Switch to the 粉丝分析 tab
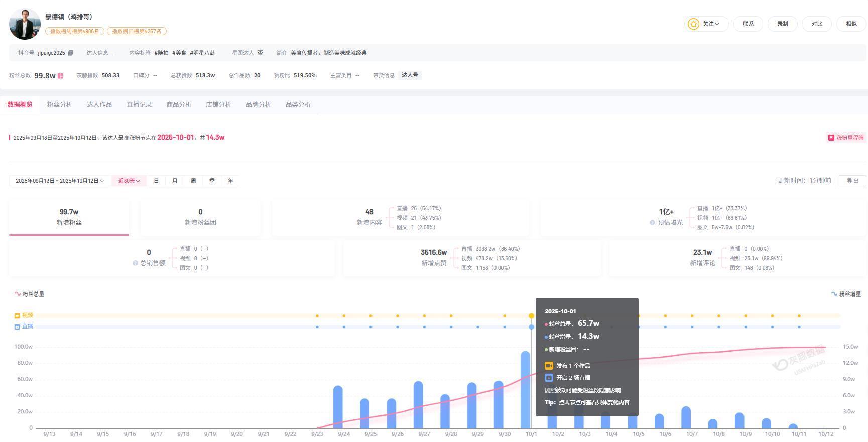Viewport: 868px width, 442px height. (x=59, y=104)
